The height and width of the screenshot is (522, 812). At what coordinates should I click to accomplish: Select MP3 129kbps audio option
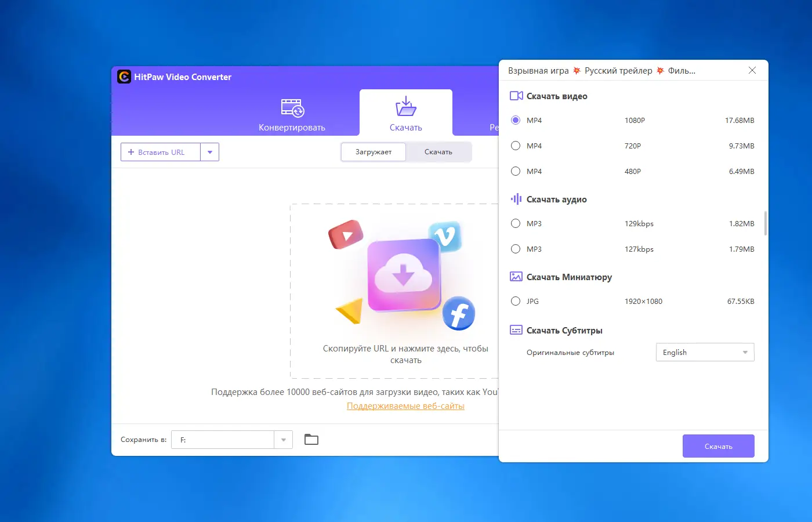516,223
